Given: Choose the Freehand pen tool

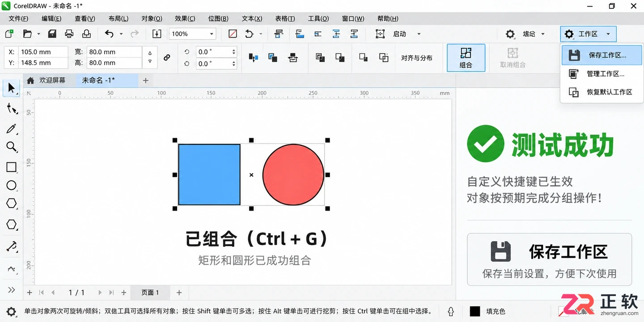Looking at the screenshot, I should tap(11, 129).
